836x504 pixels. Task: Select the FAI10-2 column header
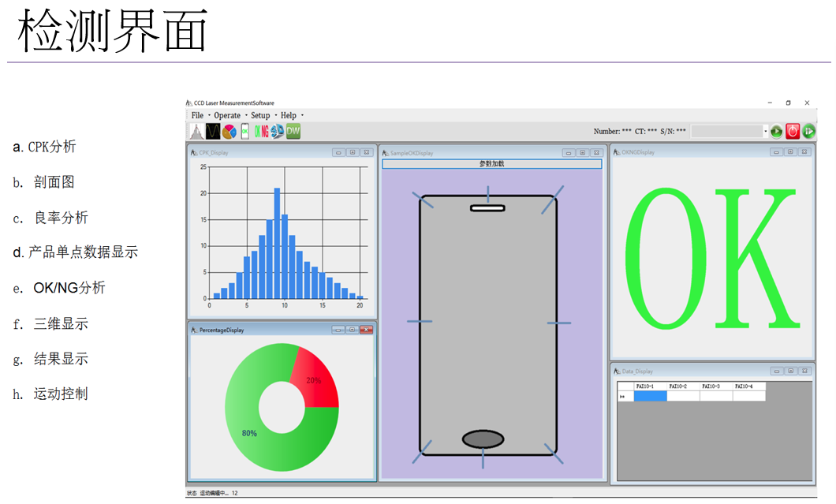[x=684, y=386]
